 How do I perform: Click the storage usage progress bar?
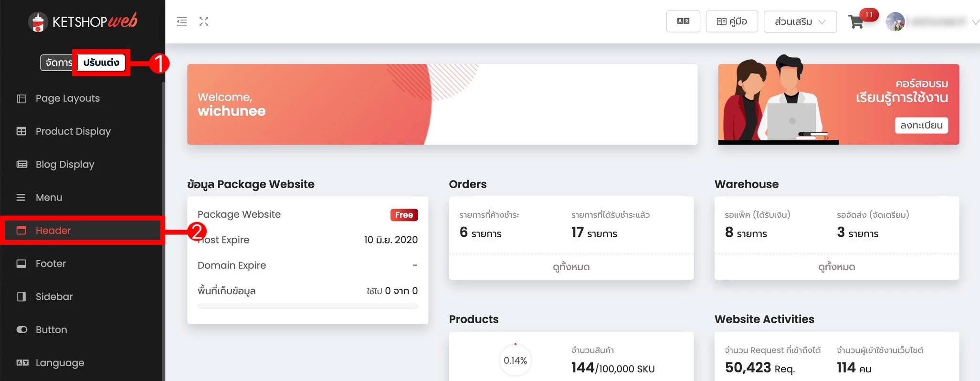click(307, 306)
